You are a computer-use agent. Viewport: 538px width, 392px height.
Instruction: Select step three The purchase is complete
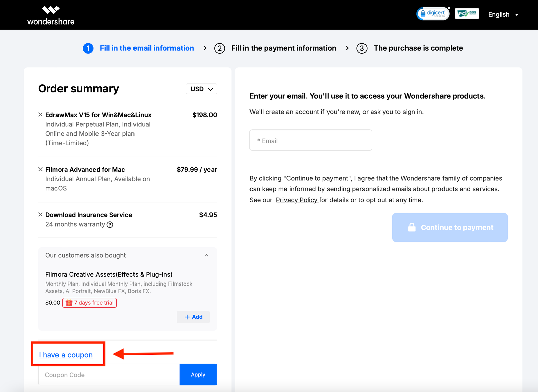pyautogui.click(x=410, y=48)
